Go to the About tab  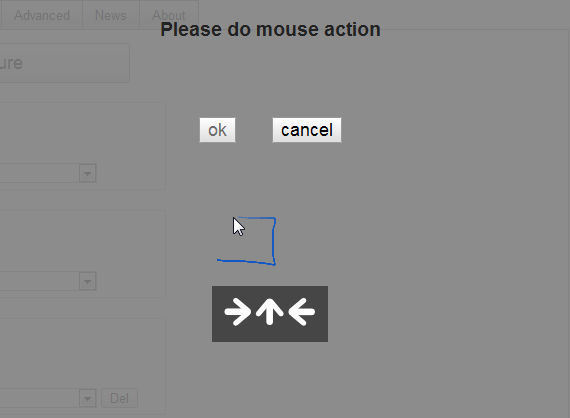pos(169,15)
